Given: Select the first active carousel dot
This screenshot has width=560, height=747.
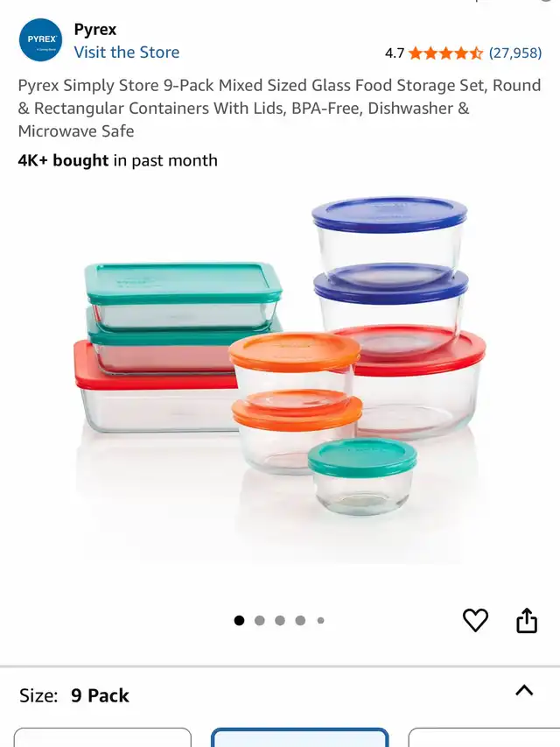Looking at the screenshot, I should pos(239,620).
